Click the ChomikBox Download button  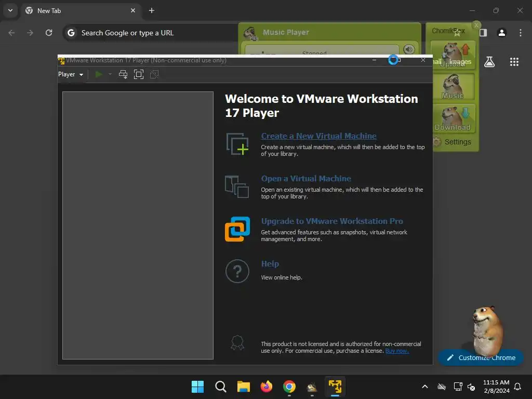(x=453, y=118)
